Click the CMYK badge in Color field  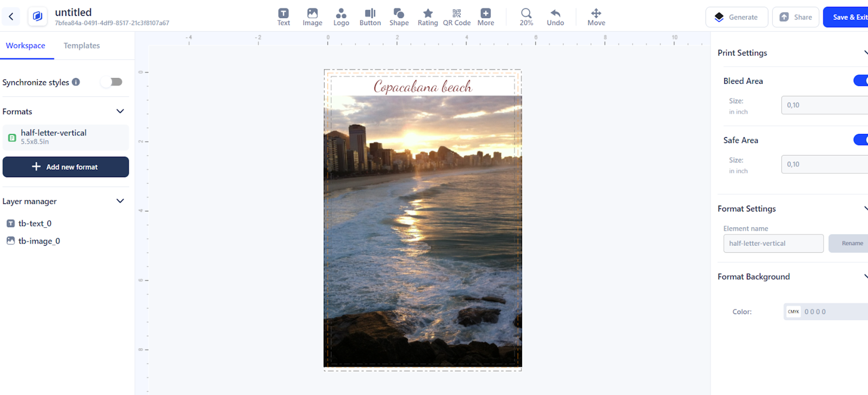click(x=794, y=312)
